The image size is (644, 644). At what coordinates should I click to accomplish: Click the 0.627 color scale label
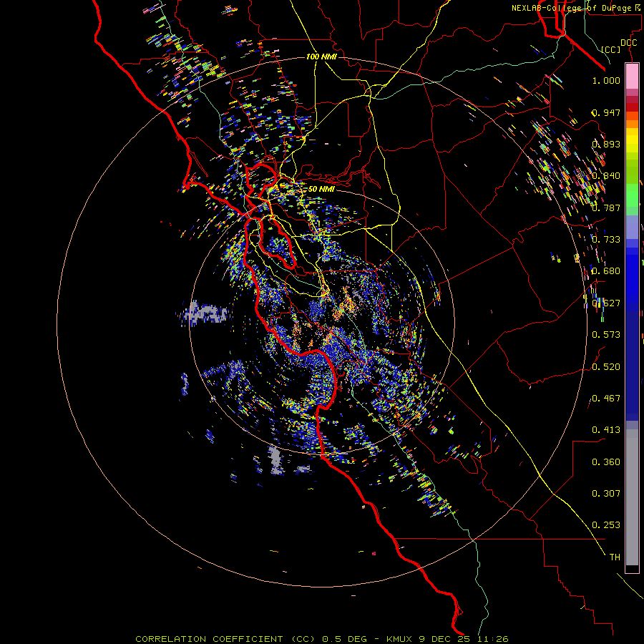[x=606, y=303]
